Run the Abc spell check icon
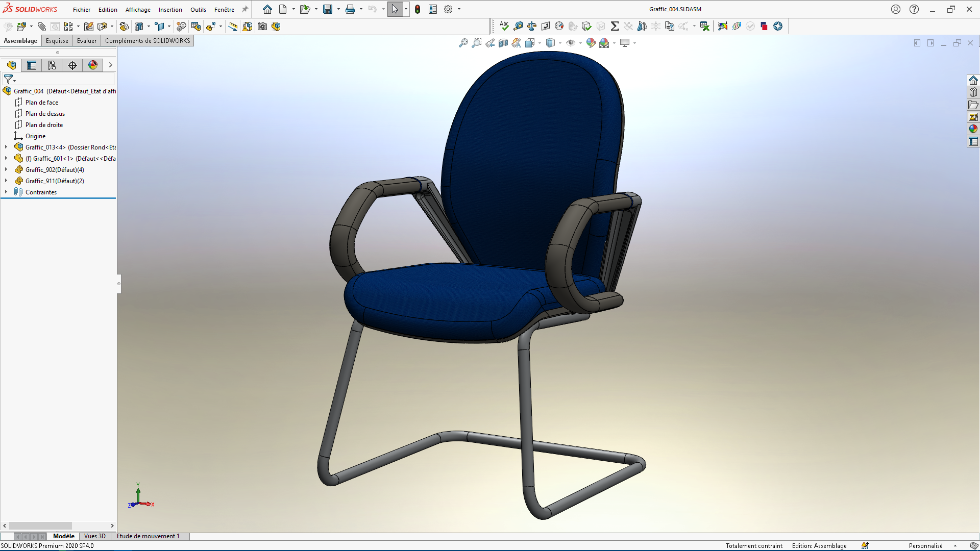Screen dimensions: 980x551 coord(504,26)
